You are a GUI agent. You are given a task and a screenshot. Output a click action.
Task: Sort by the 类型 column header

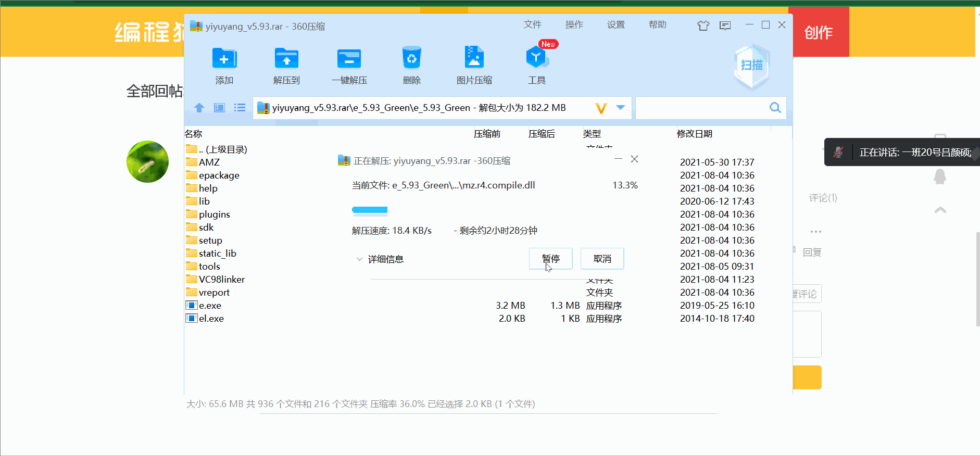tap(592, 134)
